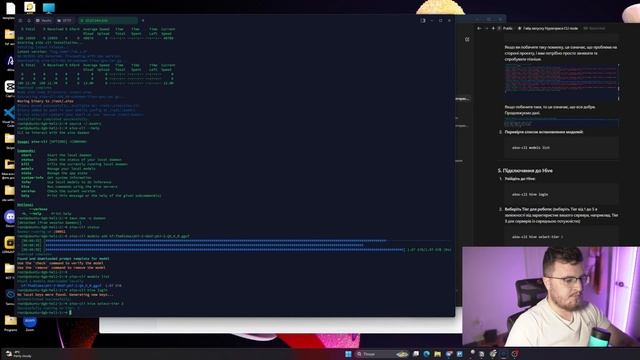The width and height of the screenshot is (640, 360).
Task: Open Task View from the taskbar
Action: [x=416, y=354]
